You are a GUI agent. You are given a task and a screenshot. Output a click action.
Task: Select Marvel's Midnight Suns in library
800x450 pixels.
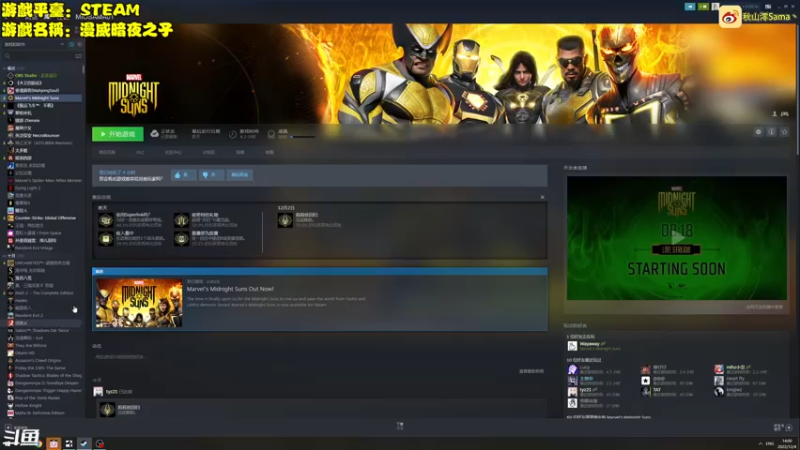pos(42,98)
